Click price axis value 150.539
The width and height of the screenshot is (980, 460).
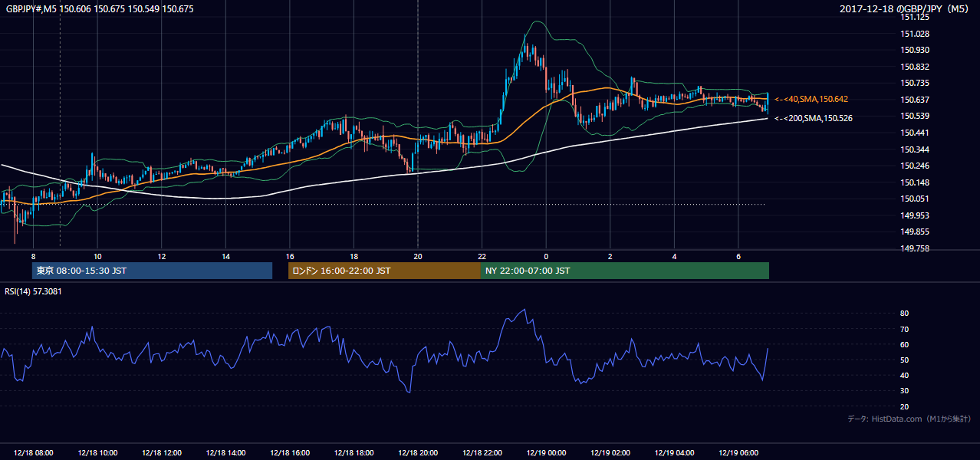click(915, 116)
